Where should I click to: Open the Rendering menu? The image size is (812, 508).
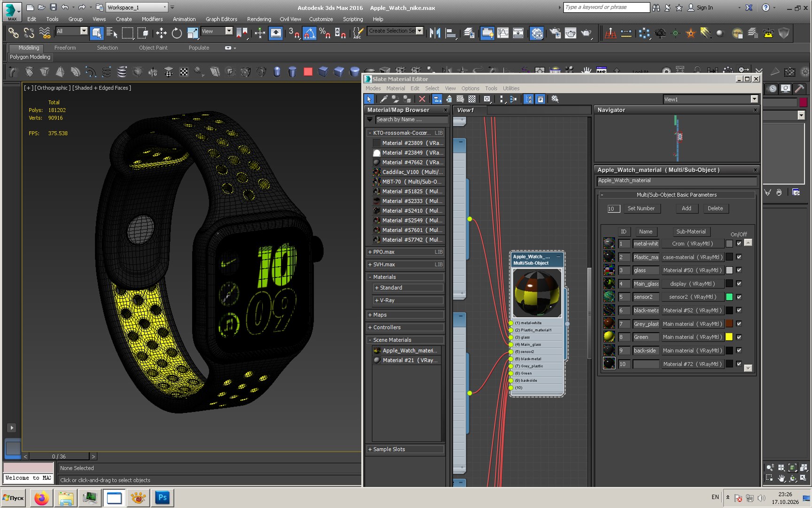tap(259, 19)
